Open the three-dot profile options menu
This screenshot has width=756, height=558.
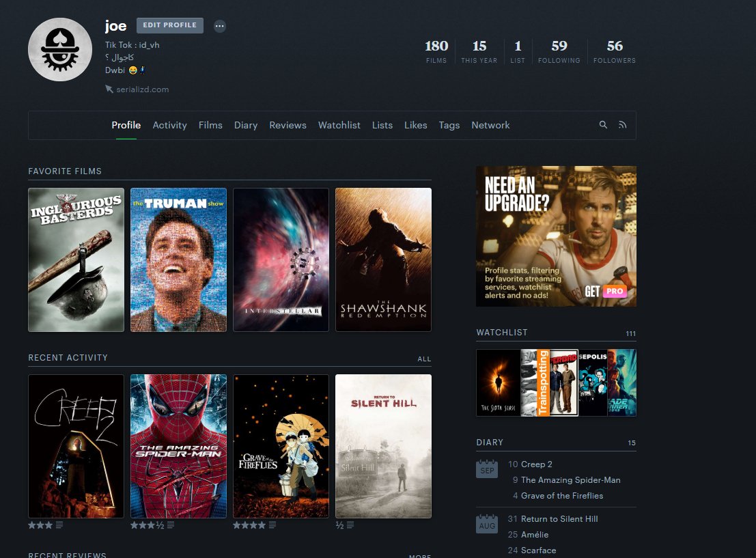219,26
